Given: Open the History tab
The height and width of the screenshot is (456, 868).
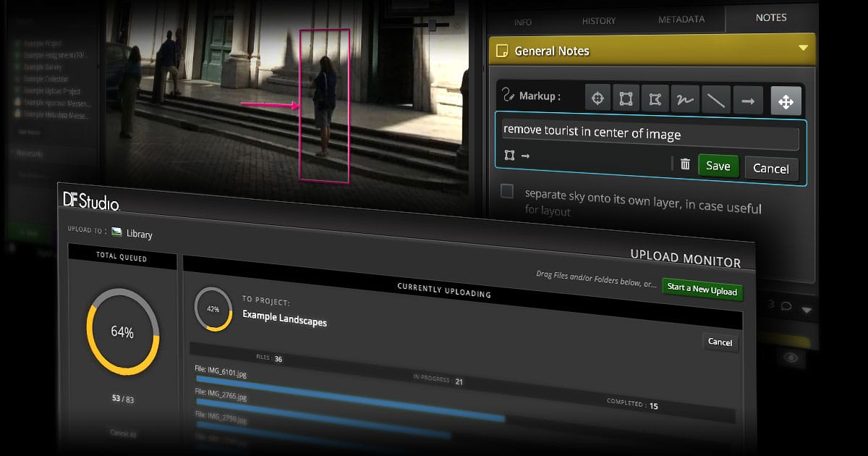Looking at the screenshot, I should [x=599, y=21].
